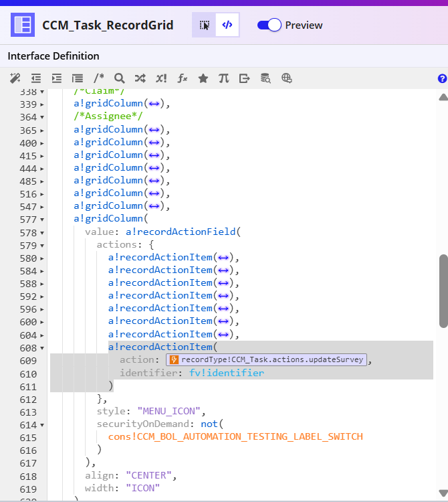Viewport: 448px width, 502px height.
Task: Click the style parameter on line 613
Action: [111, 411]
